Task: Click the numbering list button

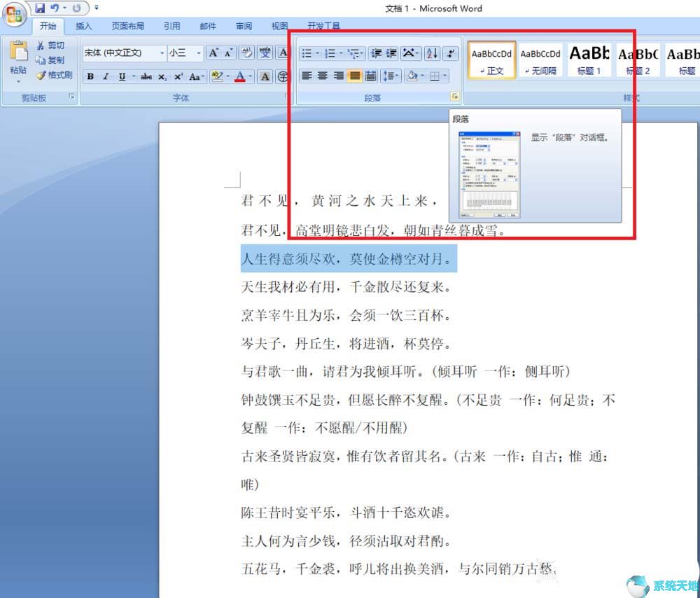Action: tap(330, 54)
